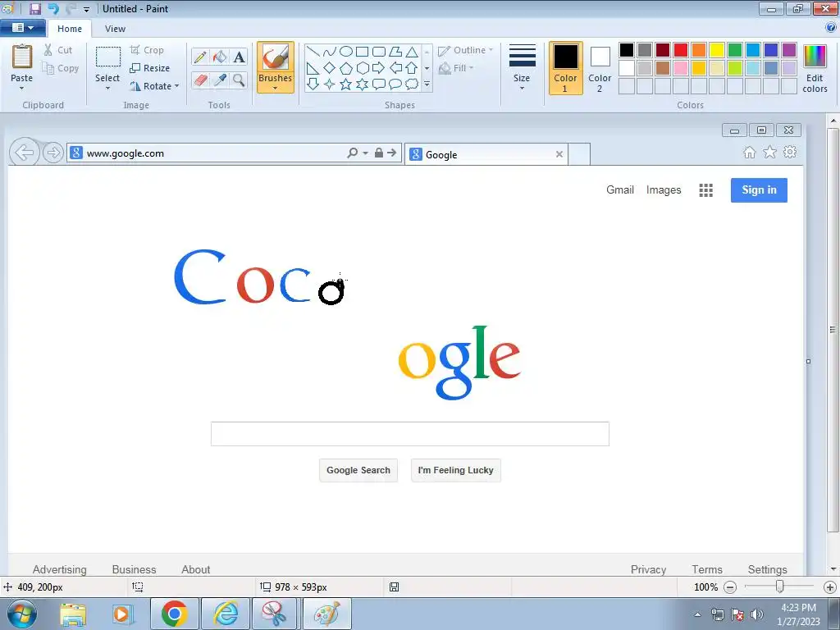Viewport: 840px width, 630px height.
Task: Choose the Diamond shape
Action: 330,68
